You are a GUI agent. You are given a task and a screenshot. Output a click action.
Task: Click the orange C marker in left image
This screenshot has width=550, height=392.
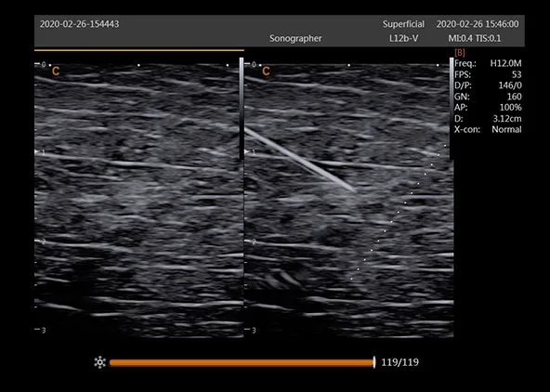click(56, 72)
